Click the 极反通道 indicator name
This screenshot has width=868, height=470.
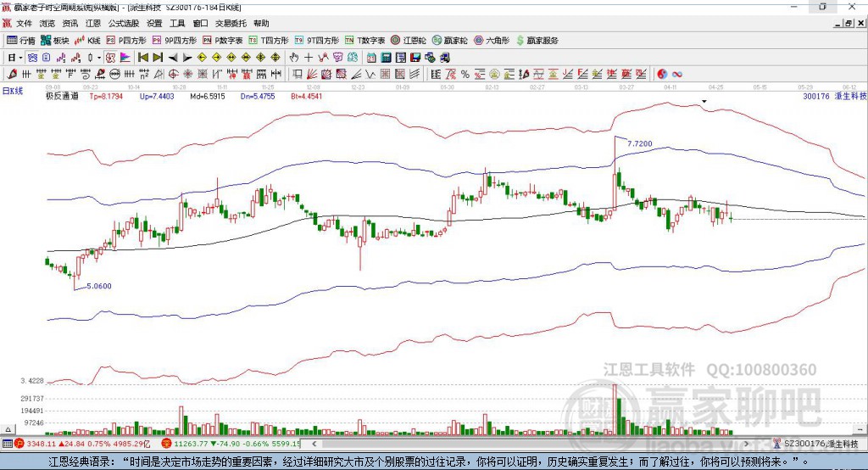[63, 96]
